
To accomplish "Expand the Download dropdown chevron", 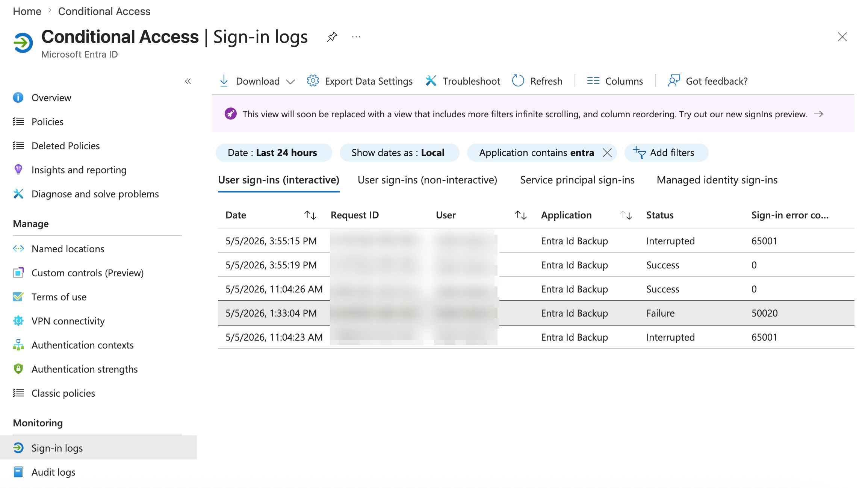I will tap(290, 82).
